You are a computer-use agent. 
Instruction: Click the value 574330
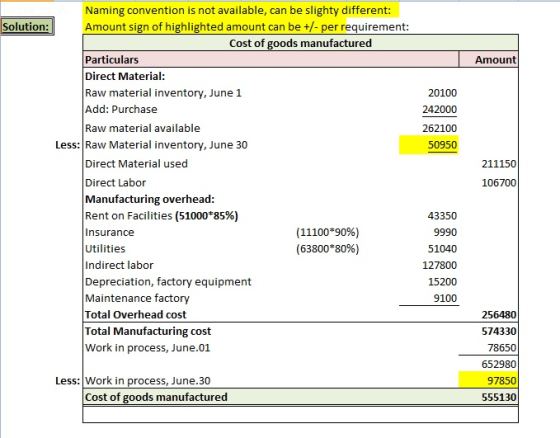click(499, 331)
